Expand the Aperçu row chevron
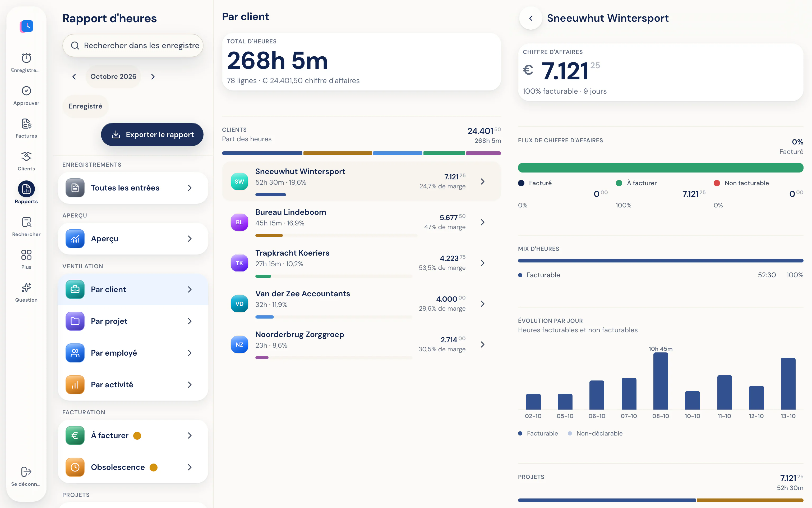Viewport: 812px width, 508px height. coord(190,239)
